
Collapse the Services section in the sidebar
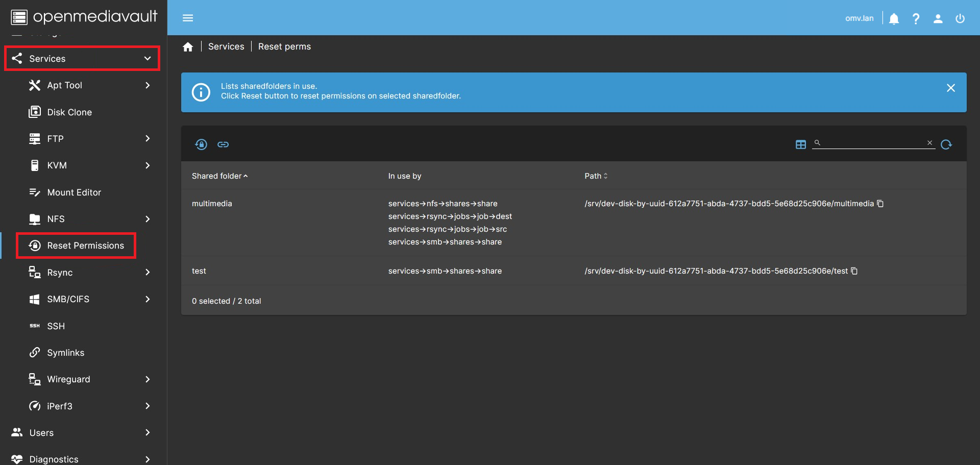(148, 58)
